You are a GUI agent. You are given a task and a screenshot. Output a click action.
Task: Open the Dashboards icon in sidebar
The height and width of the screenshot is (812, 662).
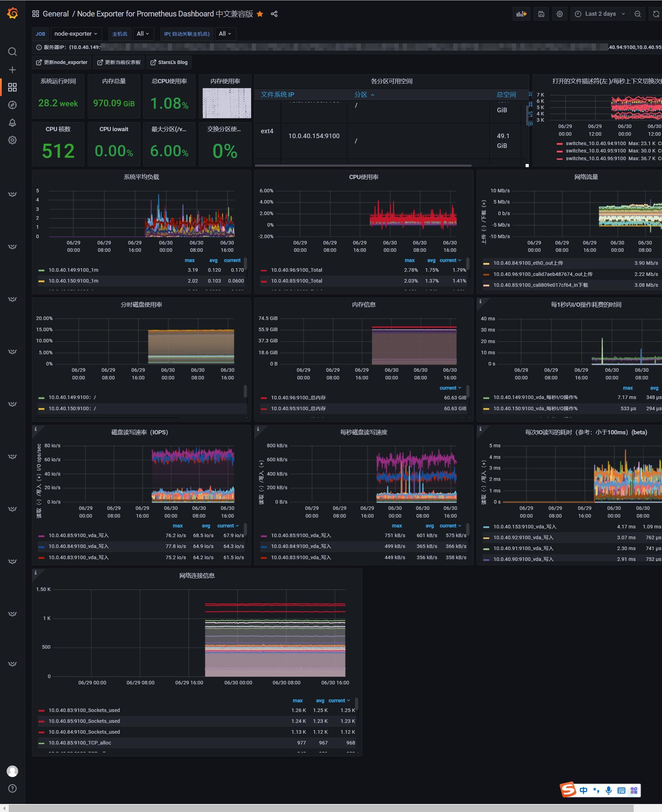point(13,87)
